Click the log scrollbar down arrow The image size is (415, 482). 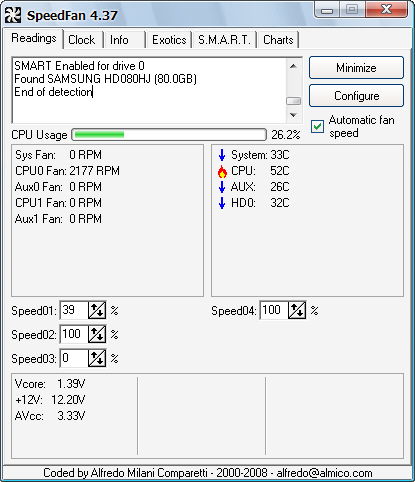pos(293,115)
